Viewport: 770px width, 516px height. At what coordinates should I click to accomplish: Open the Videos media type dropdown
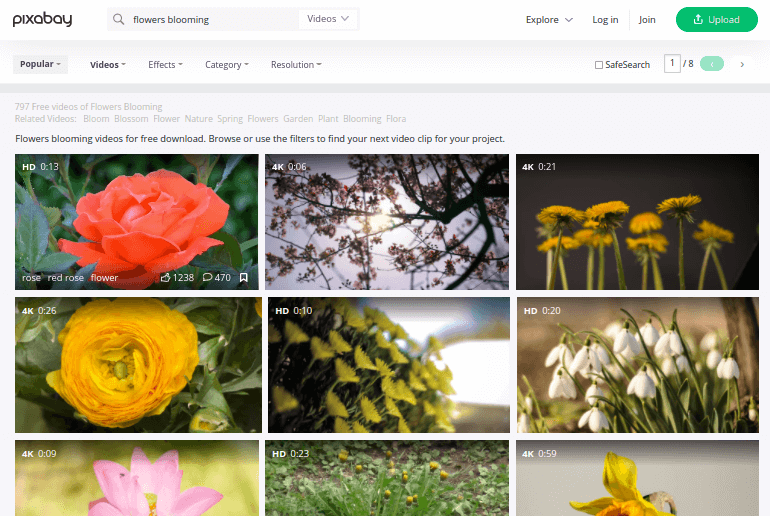[328, 19]
